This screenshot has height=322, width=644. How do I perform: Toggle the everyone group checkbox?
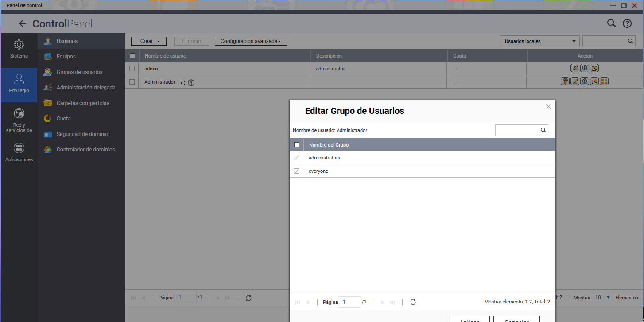point(297,171)
